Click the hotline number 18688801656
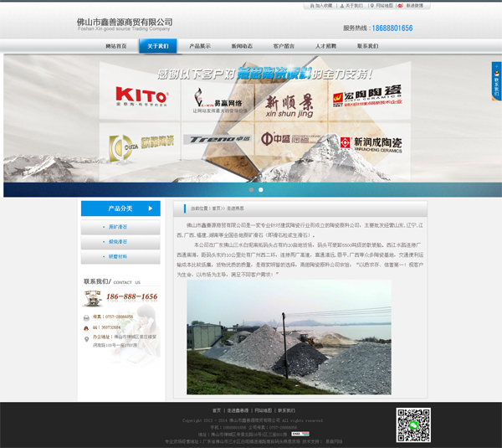The image size is (502, 448). tap(392, 28)
